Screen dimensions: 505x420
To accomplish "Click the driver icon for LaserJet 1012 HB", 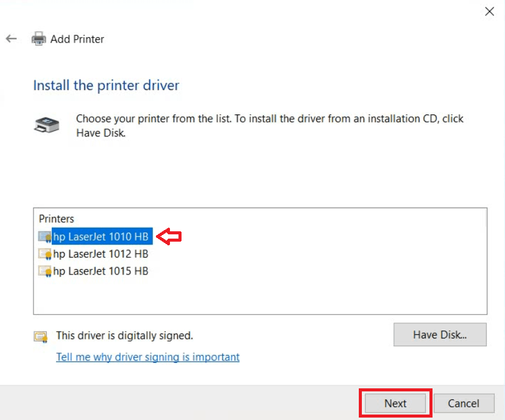I will 44,254.
